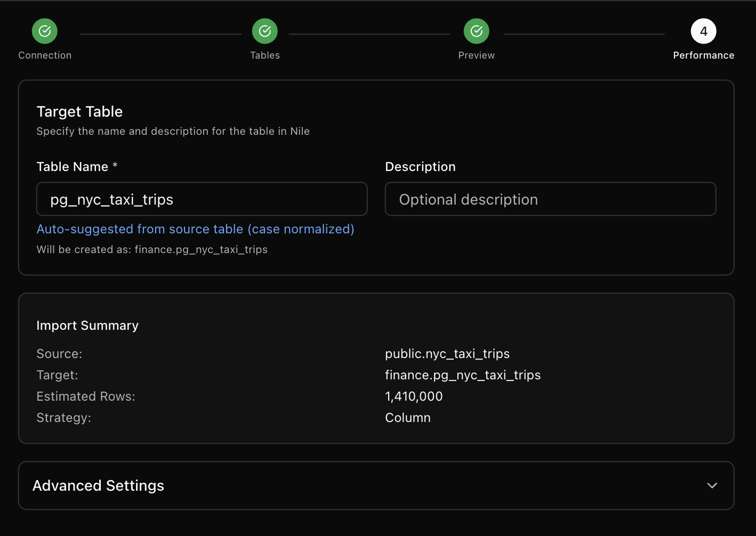Image resolution: width=756 pixels, height=536 pixels.
Task: Click the Strategy value Column
Action: tap(408, 418)
